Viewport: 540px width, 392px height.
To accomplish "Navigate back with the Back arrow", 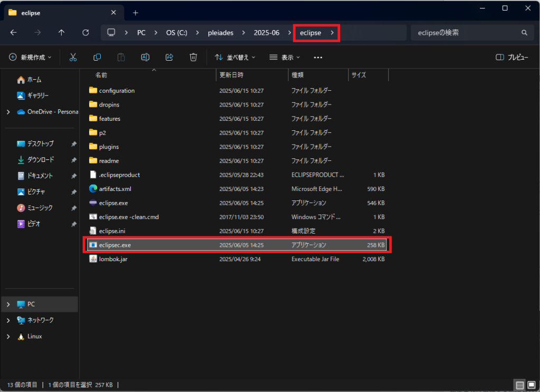I will pos(14,33).
